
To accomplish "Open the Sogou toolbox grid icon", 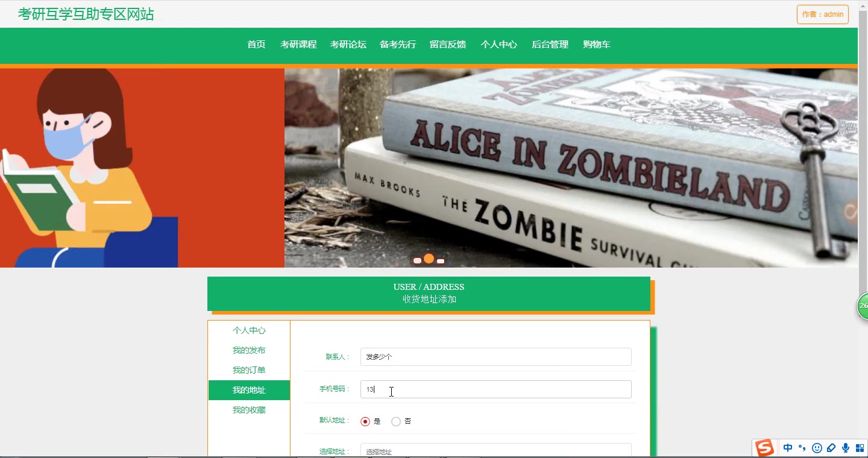I will click(x=860, y=448).
